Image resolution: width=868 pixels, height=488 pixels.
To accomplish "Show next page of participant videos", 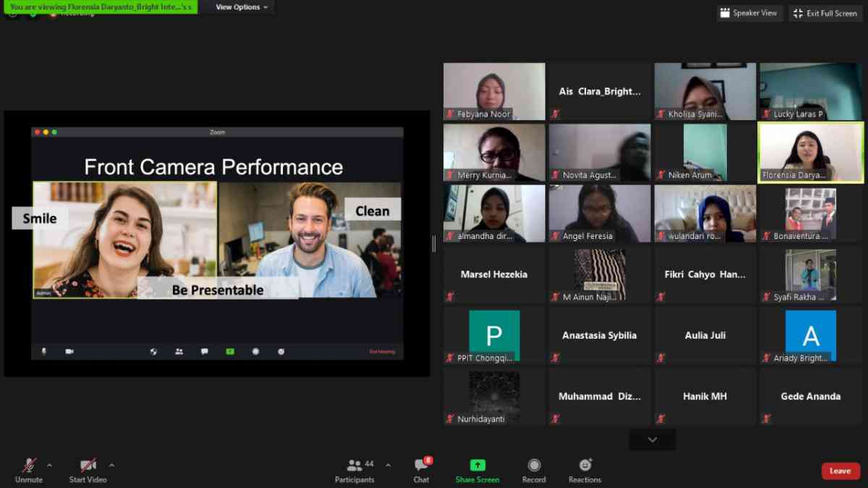I will pos(652,439).
